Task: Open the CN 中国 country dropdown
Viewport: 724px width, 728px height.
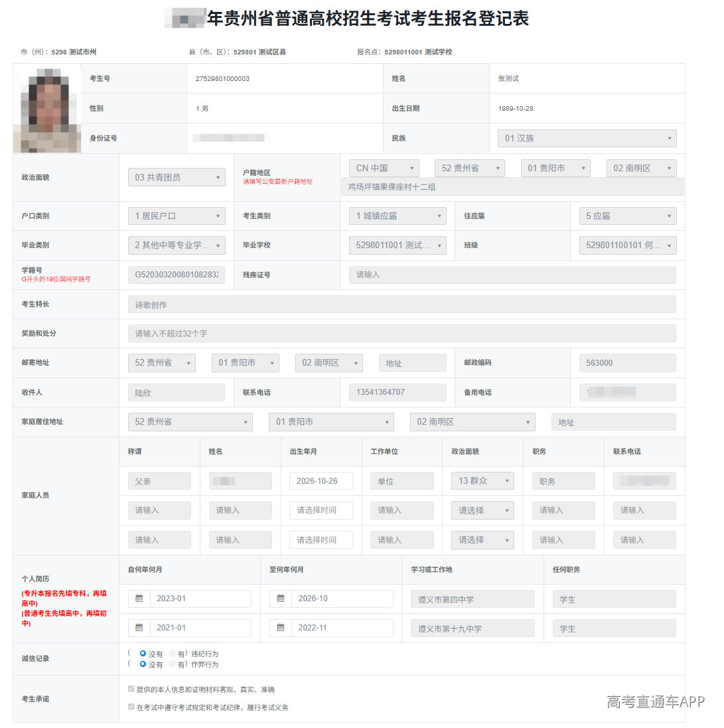Action: point(384,168)
